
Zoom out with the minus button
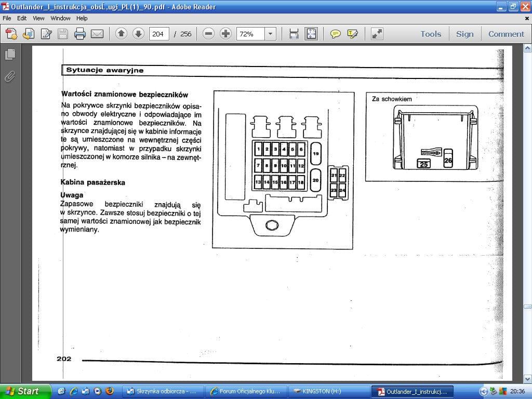pos(209,34)
